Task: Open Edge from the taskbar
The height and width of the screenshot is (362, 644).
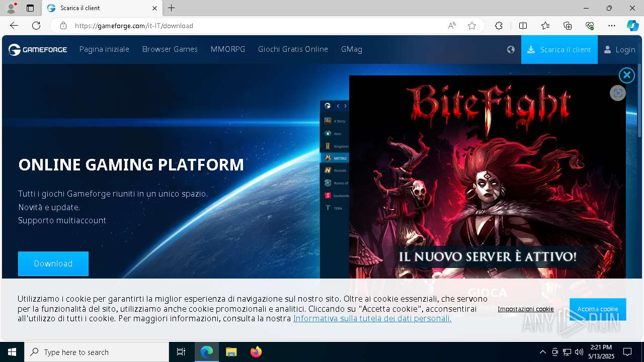Action: pyautogui.click(x=207, y=352)
